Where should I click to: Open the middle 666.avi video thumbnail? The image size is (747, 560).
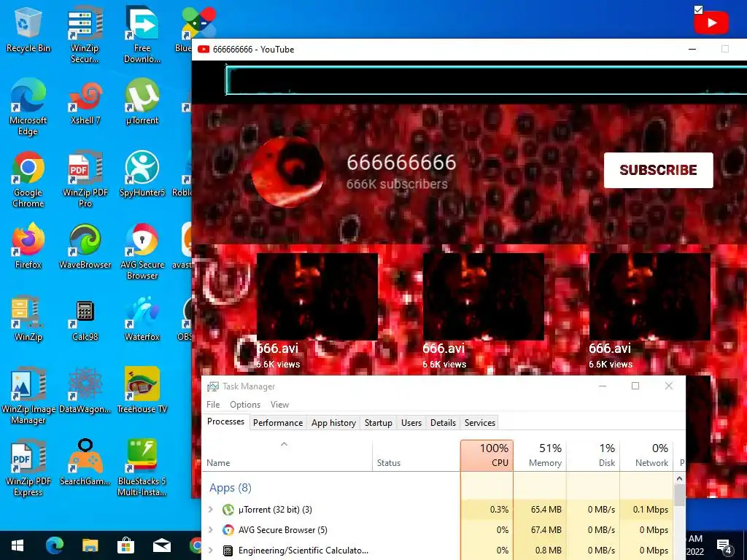(484, 296)
